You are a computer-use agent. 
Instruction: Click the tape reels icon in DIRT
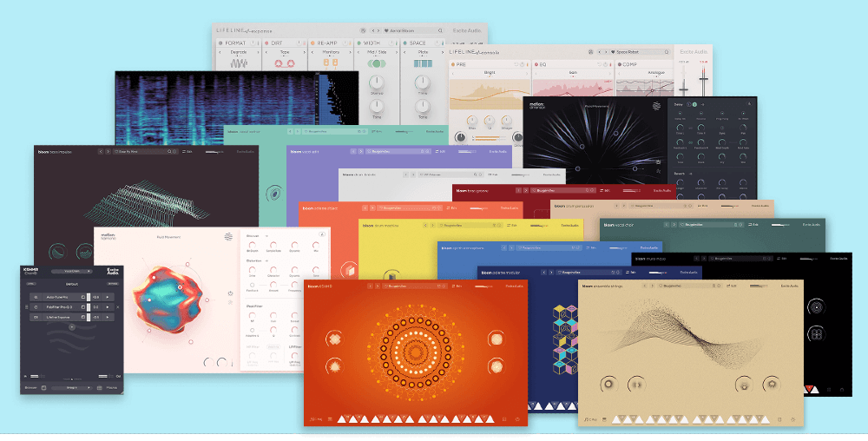[x=285, y=64]
